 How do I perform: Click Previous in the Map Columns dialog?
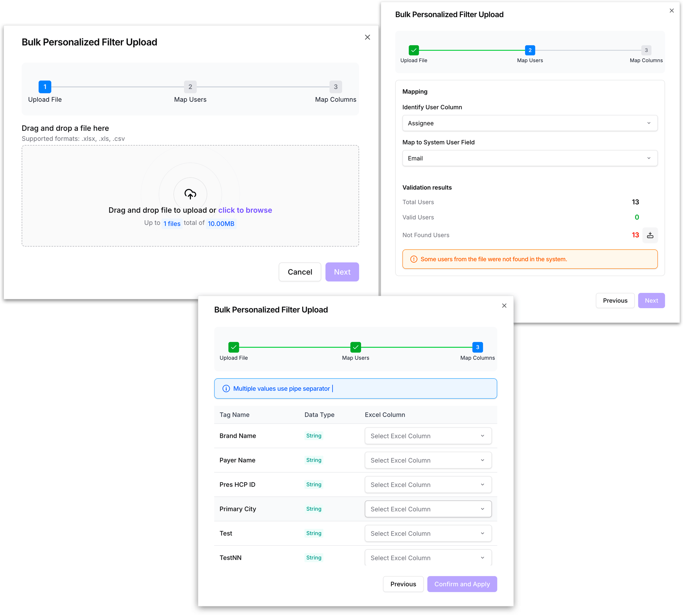403,584
